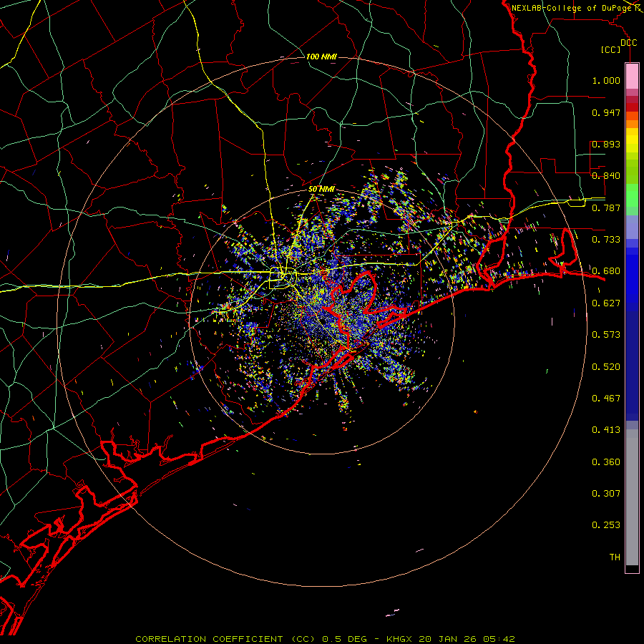
Task: Click the 0.947 legend value
Action: tap(606, 112)
